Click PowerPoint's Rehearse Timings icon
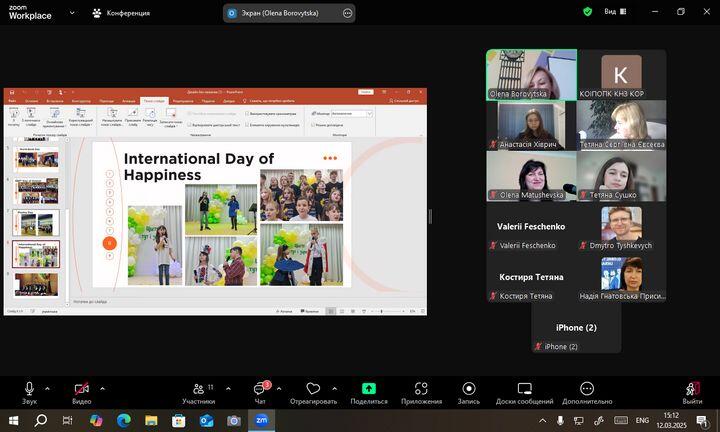Screen dimensions: 720x432 pos(150,113)
